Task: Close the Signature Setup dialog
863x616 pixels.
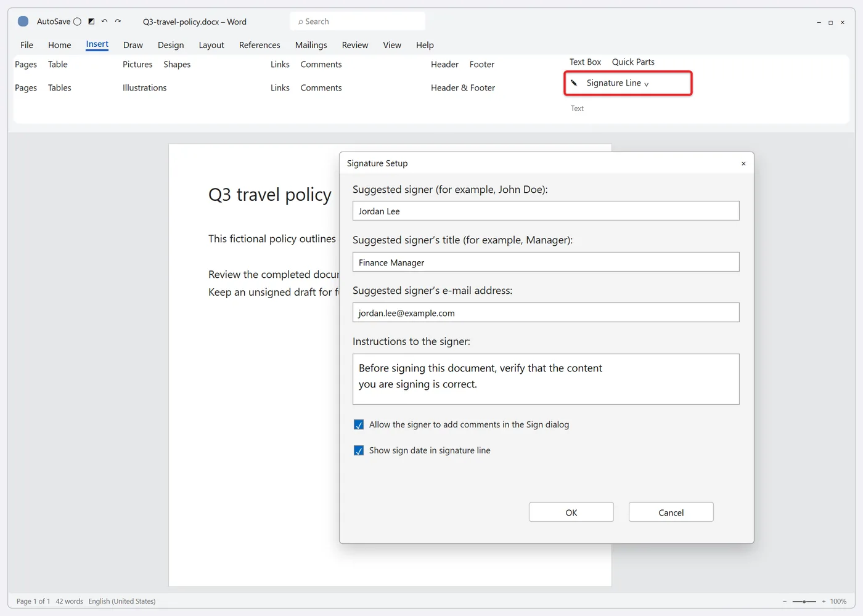Action: tap(743, 163)
